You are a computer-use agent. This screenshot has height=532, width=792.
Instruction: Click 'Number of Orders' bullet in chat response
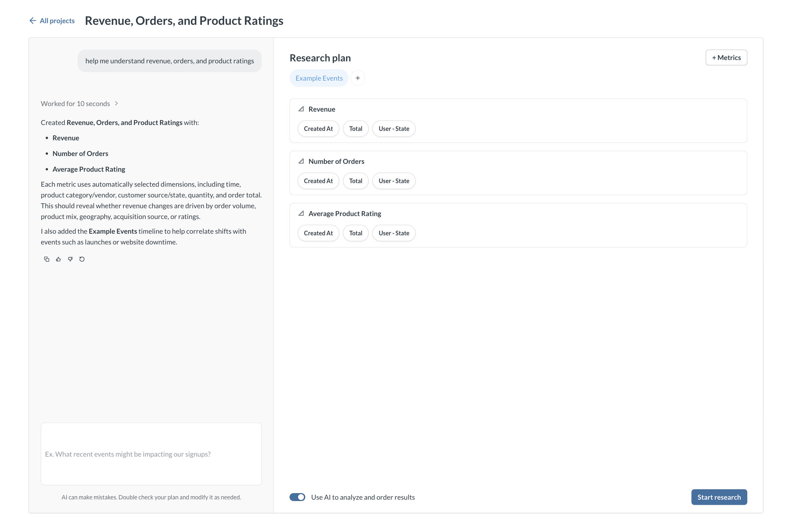tap(80, 153)
